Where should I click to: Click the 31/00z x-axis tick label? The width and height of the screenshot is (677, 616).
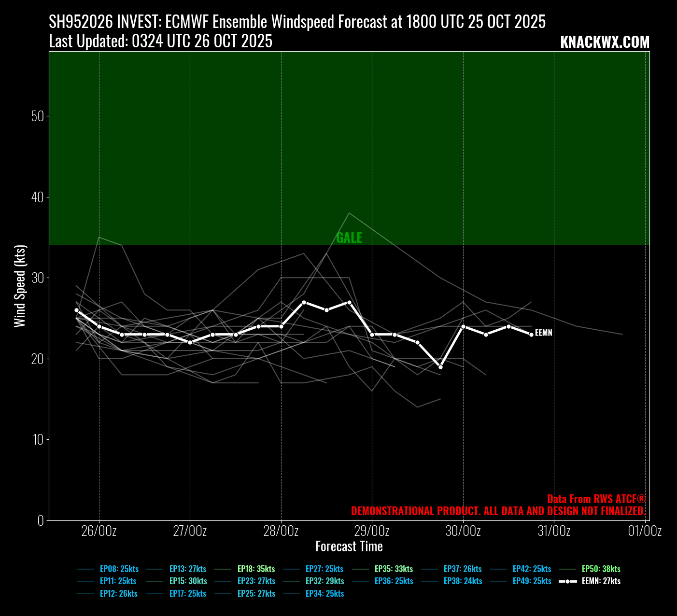click(x=554, y=532)
